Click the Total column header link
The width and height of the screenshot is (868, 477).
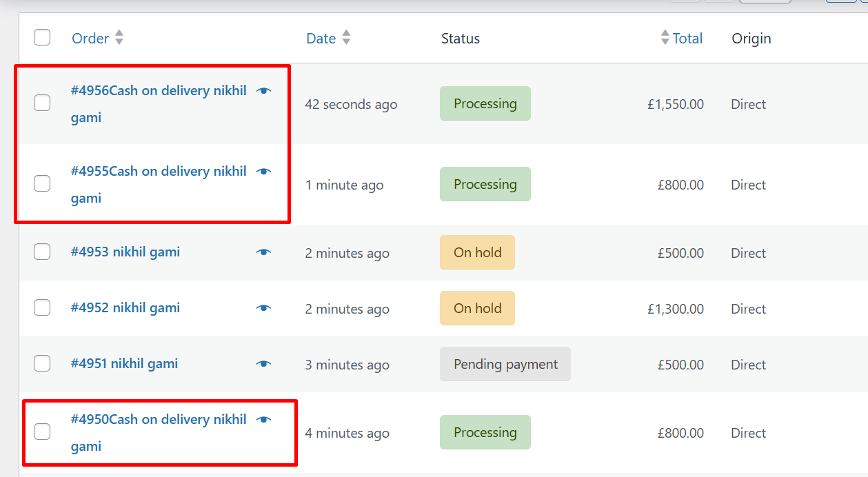[x=687, y=39]
